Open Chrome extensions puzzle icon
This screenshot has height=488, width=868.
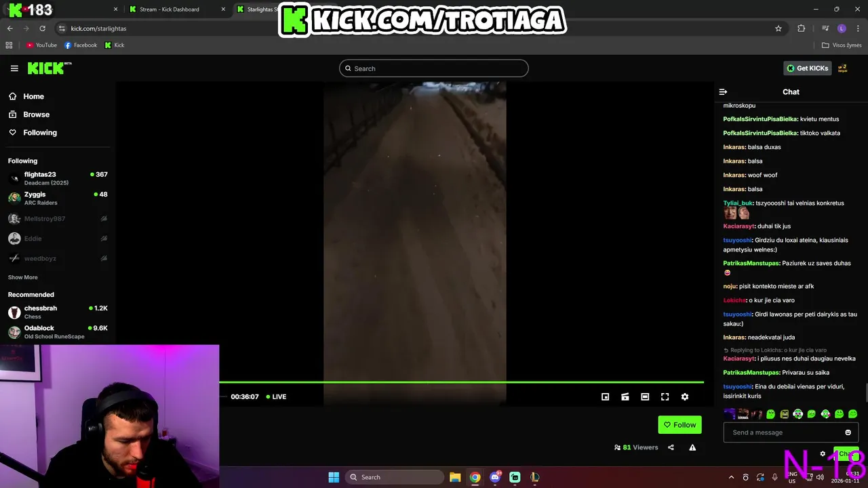(802, 28)
